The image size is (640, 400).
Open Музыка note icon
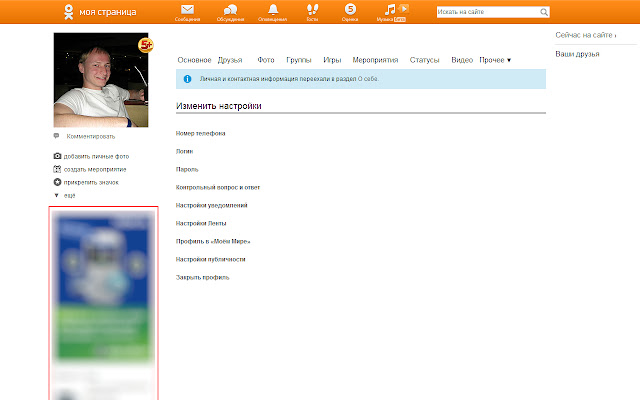pyautogui.click(x=390, y=9)
